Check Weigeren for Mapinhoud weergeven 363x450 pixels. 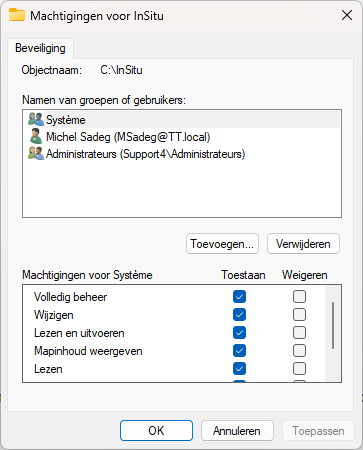click(299, 350)
